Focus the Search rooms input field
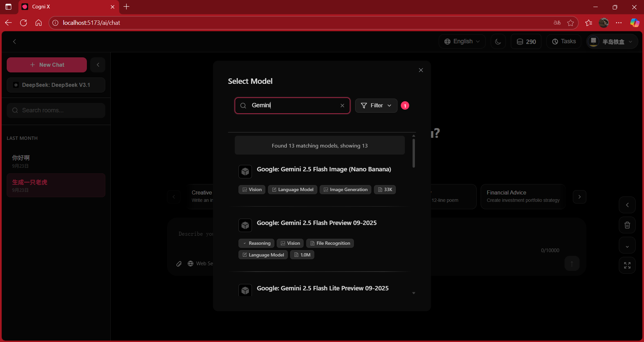The image size is (644, 342). 56,110
